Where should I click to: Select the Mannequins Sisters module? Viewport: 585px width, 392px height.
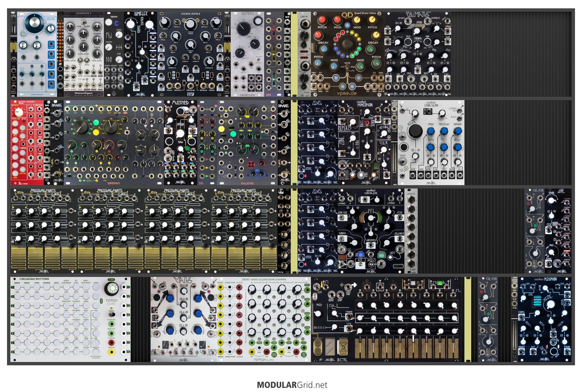247,54
